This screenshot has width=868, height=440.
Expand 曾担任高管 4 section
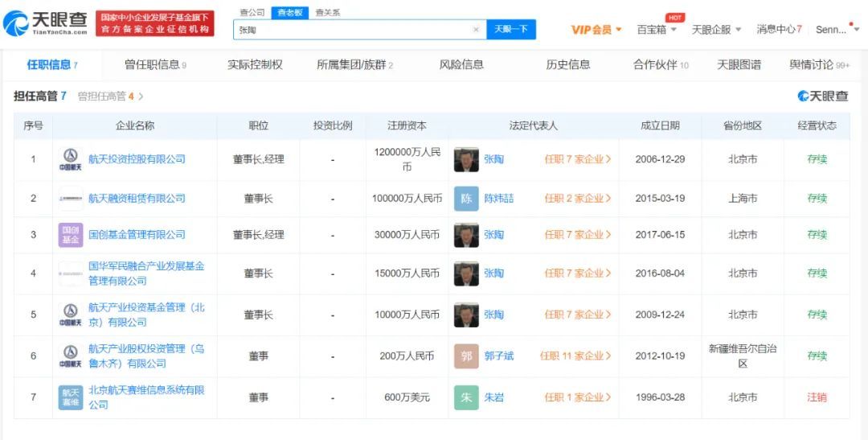coord(111,97)
